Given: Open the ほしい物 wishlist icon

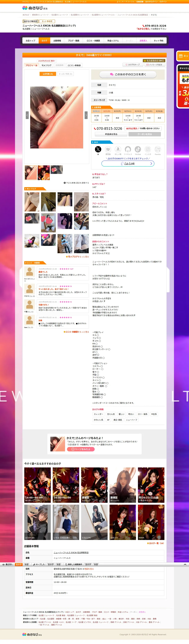Looking at the screenshot, I should point(118,149).
